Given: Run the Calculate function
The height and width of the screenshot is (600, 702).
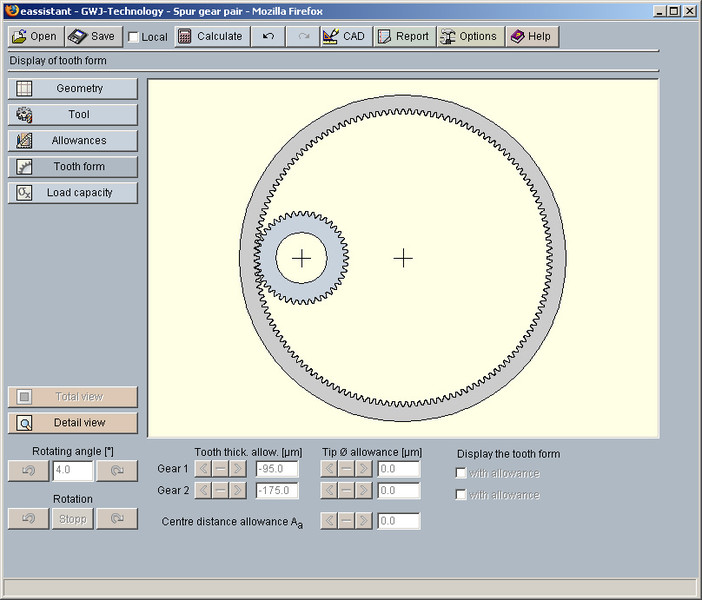Looking at the screenshot, I should pos(210,36).
